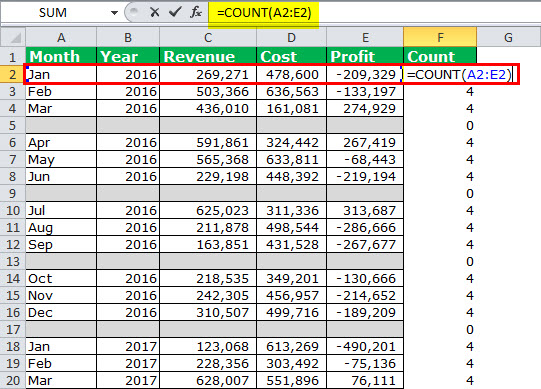
Task: Click inside the formula bar text =COUNT(A2:E2)
Action: coord(264,13)
